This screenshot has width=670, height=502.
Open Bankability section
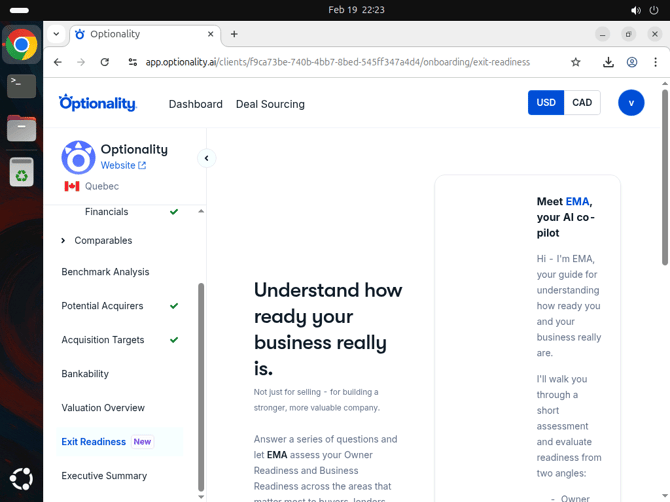[85, 374]
